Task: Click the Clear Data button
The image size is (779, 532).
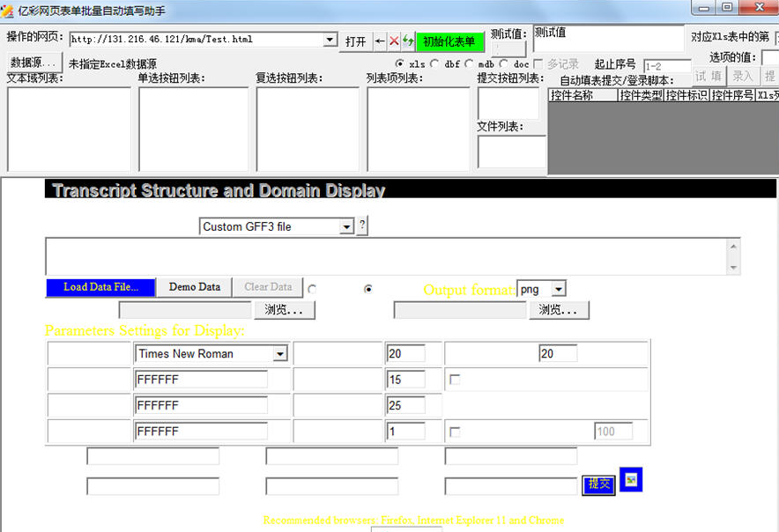Action: pos(268,287)
